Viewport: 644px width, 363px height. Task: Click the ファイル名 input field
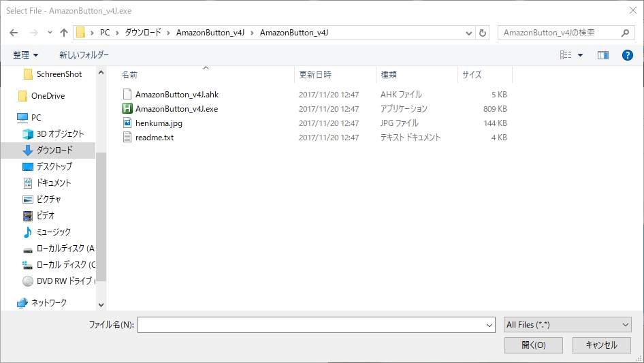[311, 325]
